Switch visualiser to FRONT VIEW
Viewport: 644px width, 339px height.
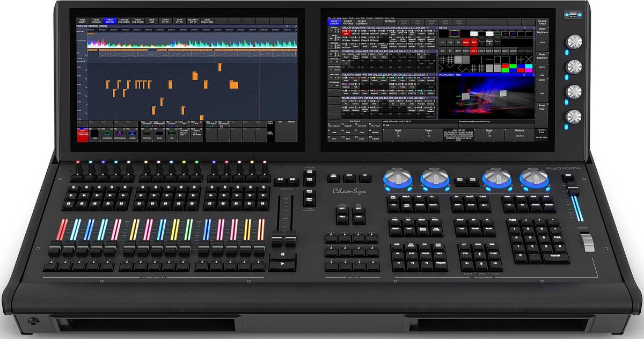point(431,23)
